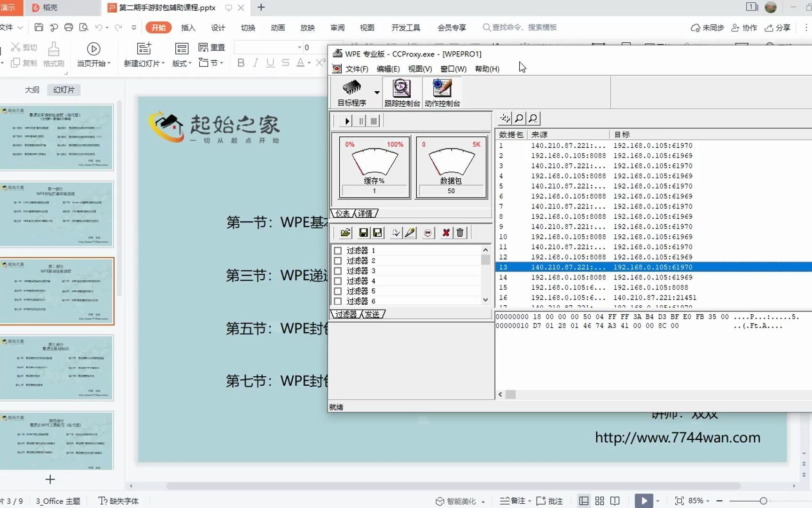Expand the target program dropdown arrow
Image resolution: width=812 pixels, height=508 pixels.
coord(376,93)
